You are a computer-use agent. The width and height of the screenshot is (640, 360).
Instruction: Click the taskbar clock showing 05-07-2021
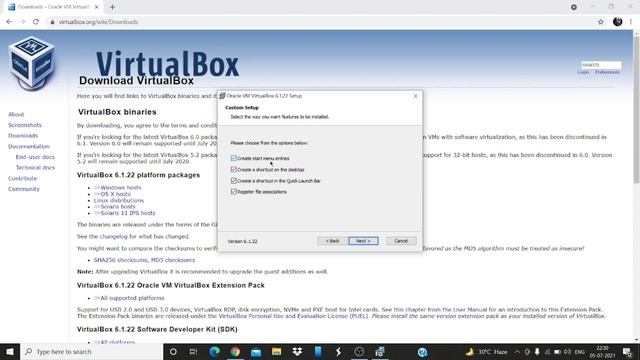(x=602, y=351)
